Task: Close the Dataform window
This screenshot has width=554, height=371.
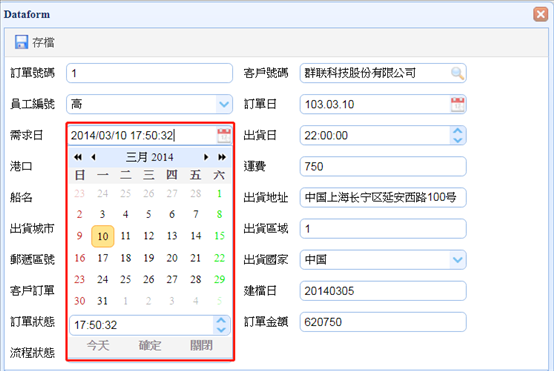Action: pos(540,14)
